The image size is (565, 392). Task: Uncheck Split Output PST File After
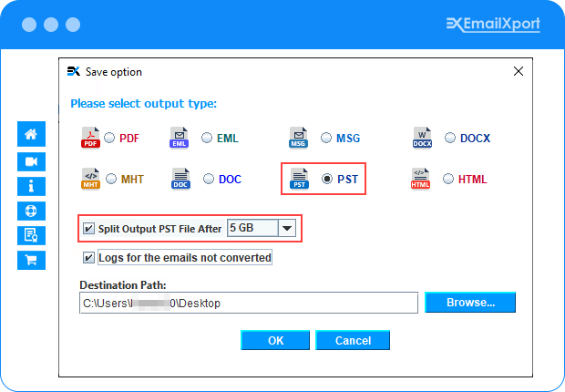coord(89,229)
